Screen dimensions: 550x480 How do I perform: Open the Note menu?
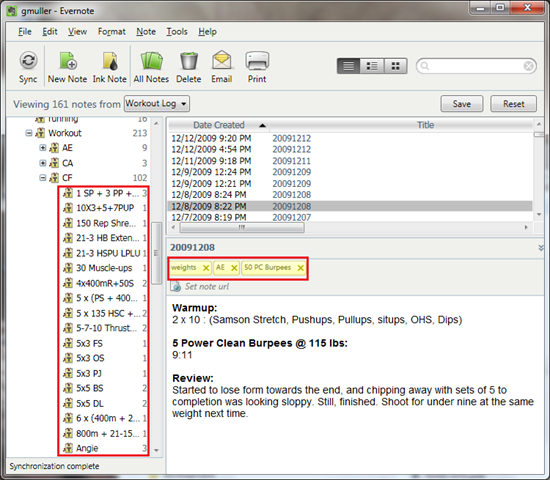click(x=146, y=32)
